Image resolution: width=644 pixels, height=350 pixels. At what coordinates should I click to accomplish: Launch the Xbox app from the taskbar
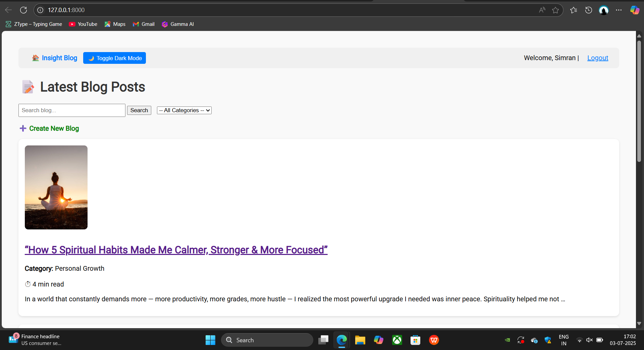pos(397,340)
